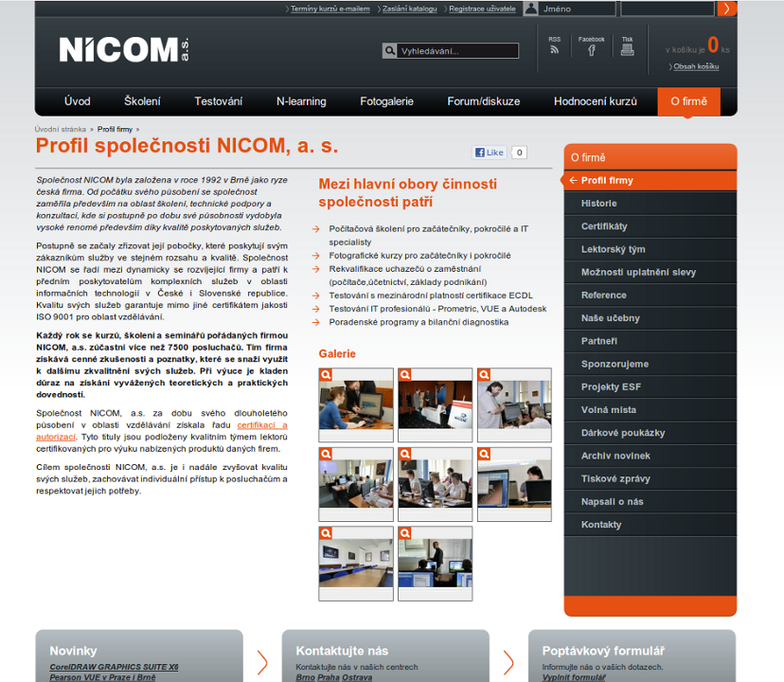Open Tiskové zprávy in the sidebar
This screenshot has width=784, height=682.
coord(650,480)
